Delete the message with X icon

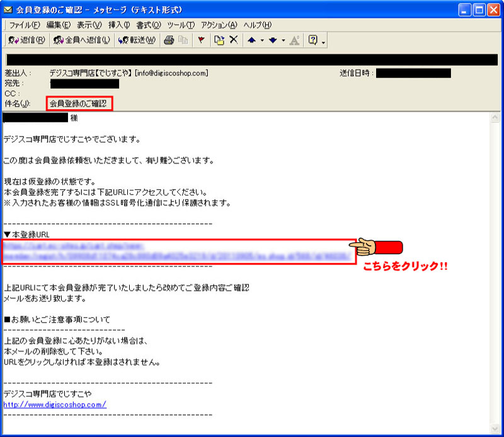[233, 40]
